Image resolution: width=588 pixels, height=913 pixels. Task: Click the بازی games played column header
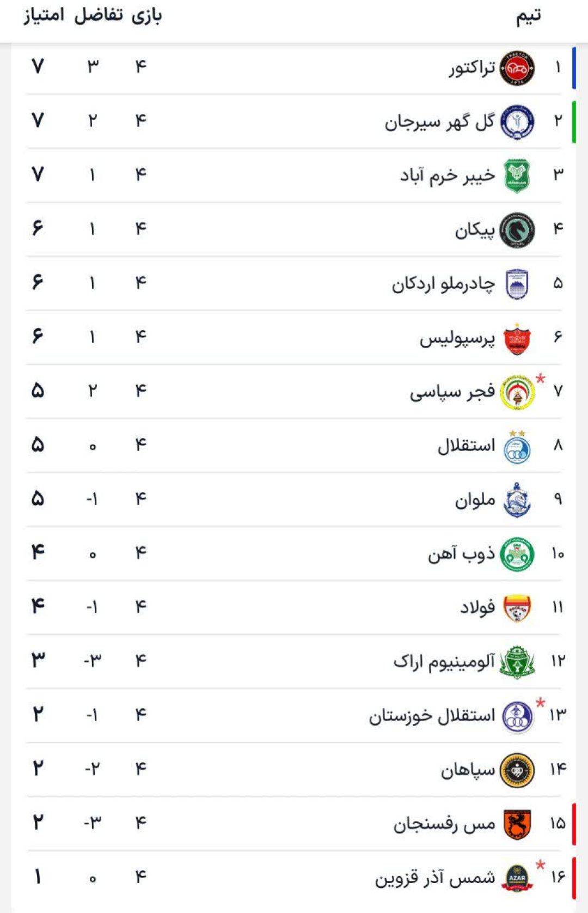(x=147, y=15)
